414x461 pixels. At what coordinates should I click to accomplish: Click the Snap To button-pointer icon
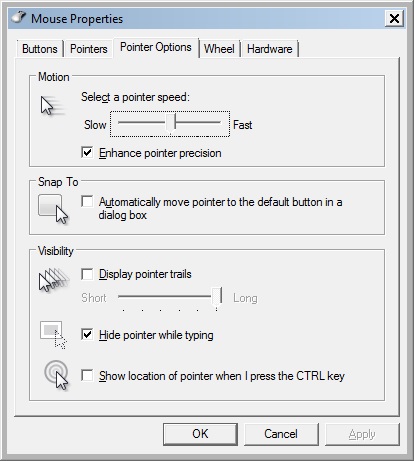(53, 209)
